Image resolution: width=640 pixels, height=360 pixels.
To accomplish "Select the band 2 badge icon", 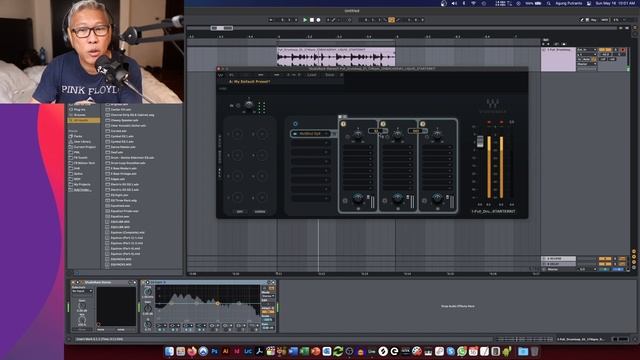I will click(x=383, y=124).
